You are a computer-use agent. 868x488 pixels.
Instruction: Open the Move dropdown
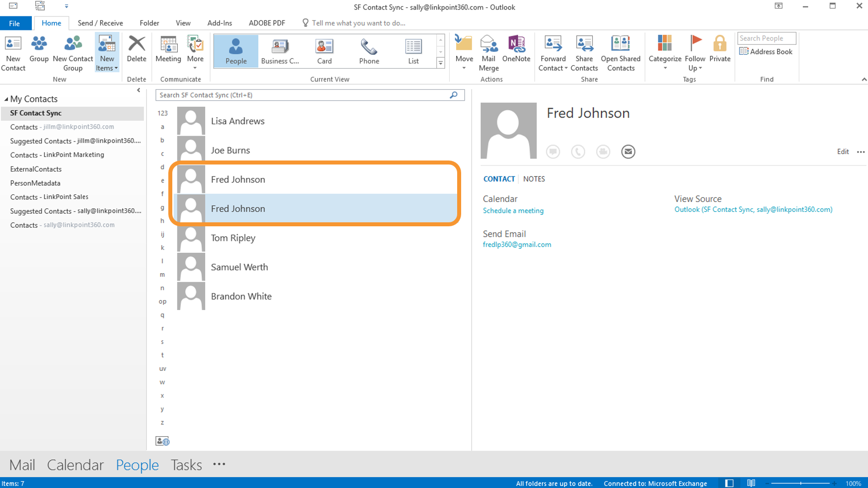[464, 53]
